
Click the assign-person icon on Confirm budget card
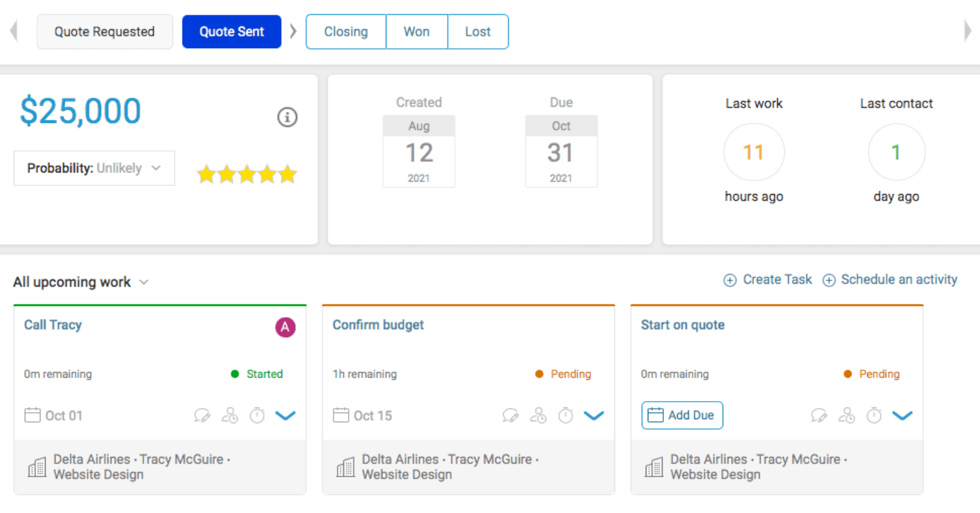click(538, 415)
